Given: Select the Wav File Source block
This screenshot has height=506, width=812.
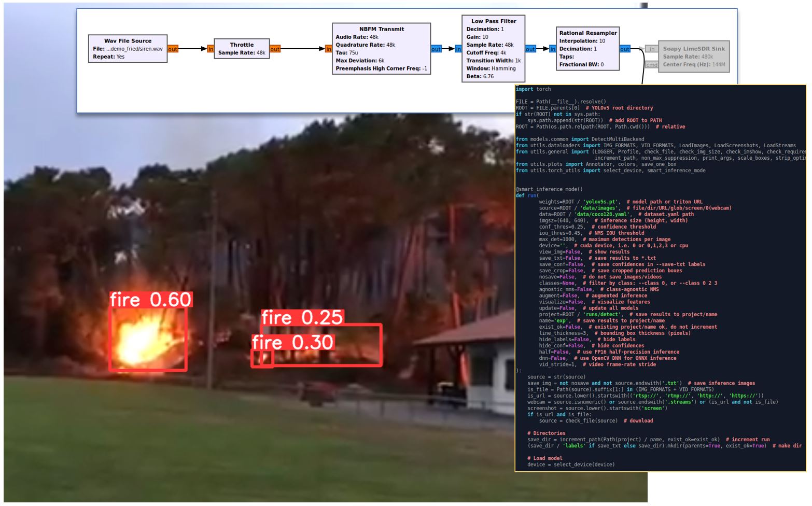Looking at the screenshot, I should [128, 49].
